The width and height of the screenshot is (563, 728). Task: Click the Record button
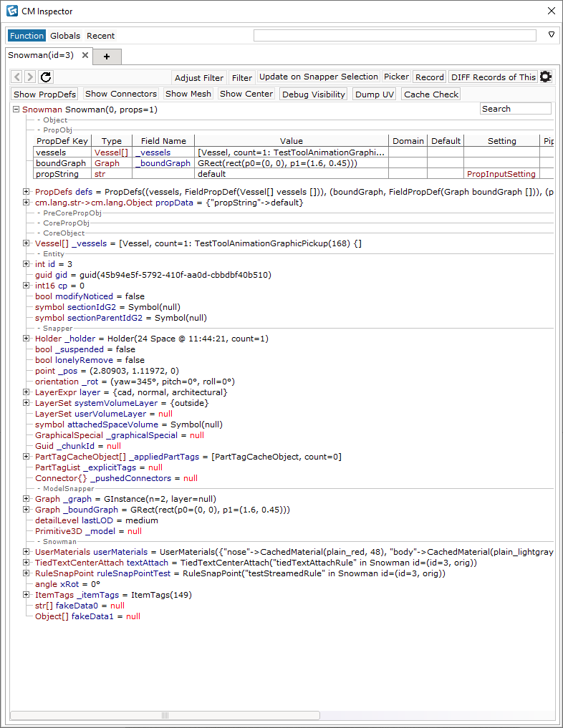coord(430,77)
